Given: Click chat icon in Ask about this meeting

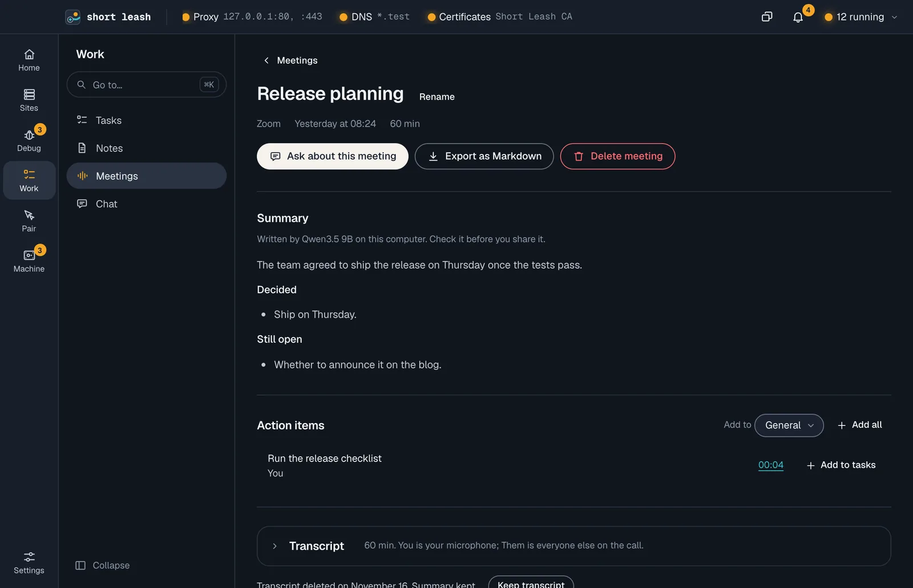Looking at the screenshot, I should pyautogui.click(x=275, y=156).
